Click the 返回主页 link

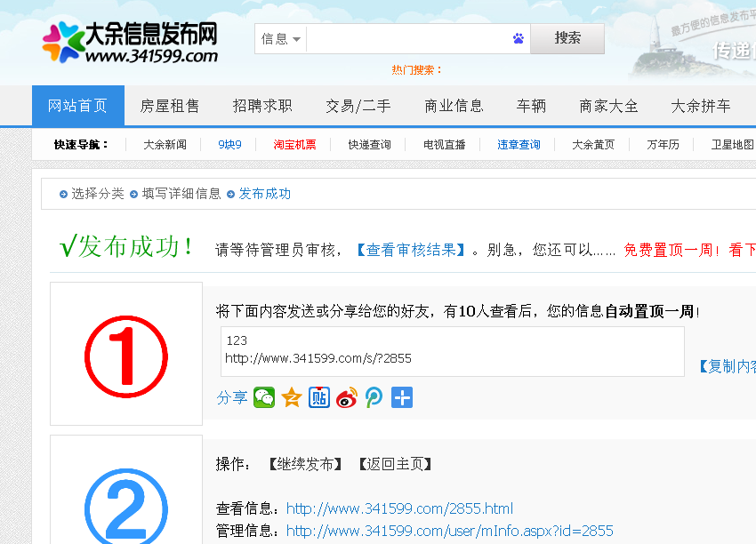tap(395, 464)
